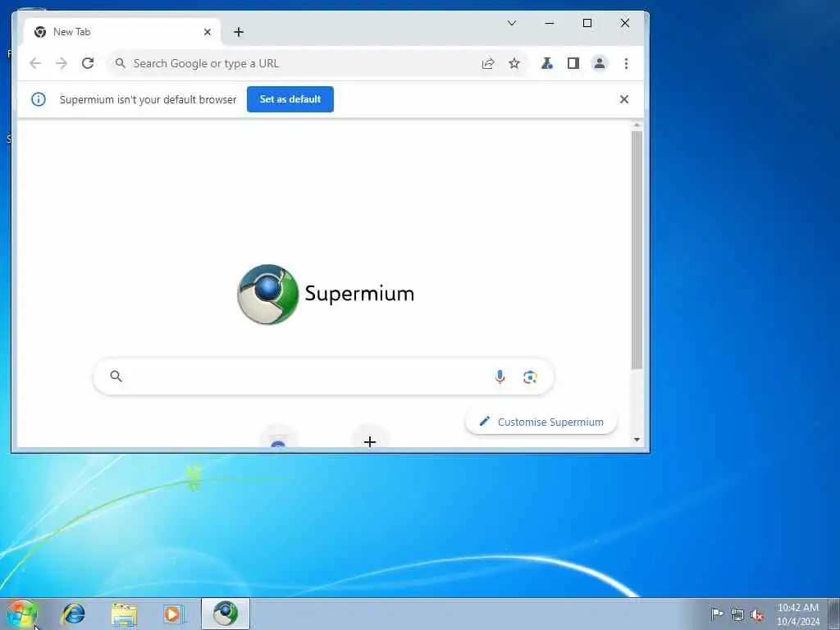The image size is (840, 630).
Task: Click the page vertical scrollbar thumb
Action: 637,249
